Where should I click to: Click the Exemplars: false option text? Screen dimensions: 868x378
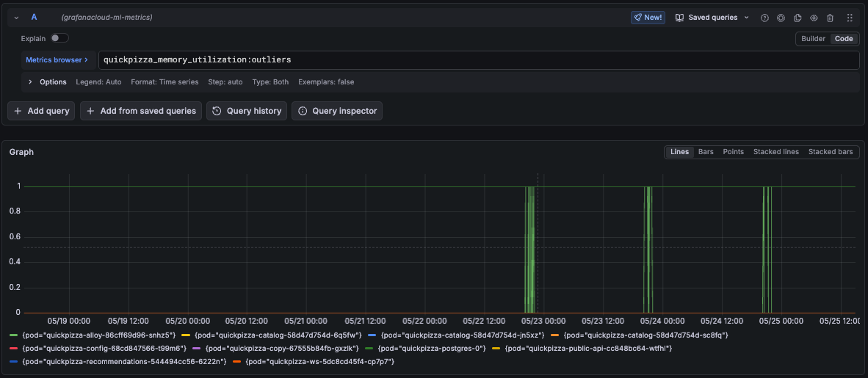[326, 82]
